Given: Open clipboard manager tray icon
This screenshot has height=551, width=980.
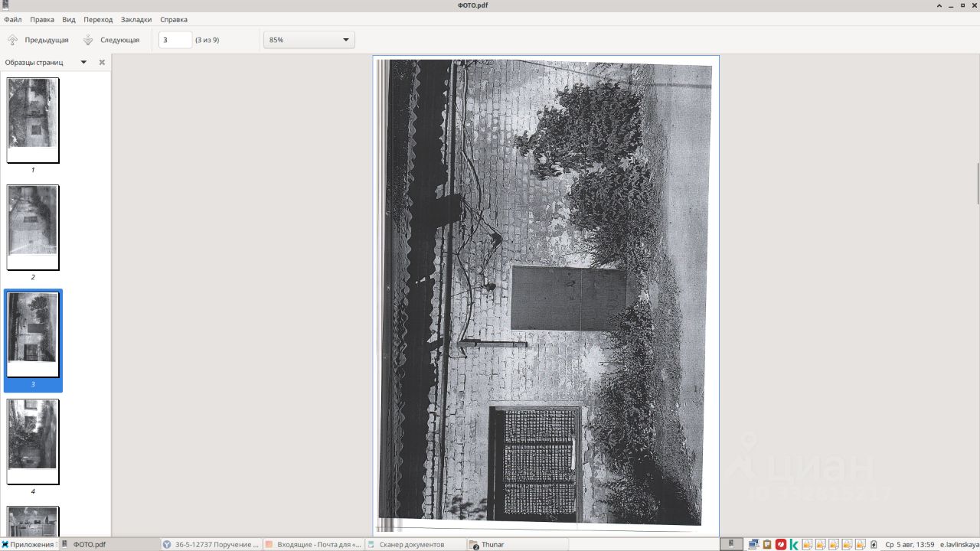Looking at the screenshot, I should coord(767,545).
